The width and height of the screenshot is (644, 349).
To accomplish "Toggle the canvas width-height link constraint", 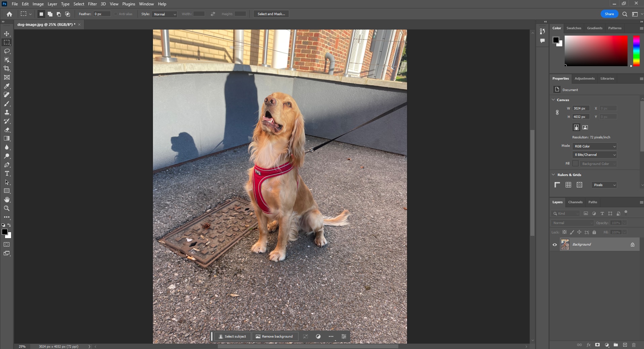I will 557,113.
